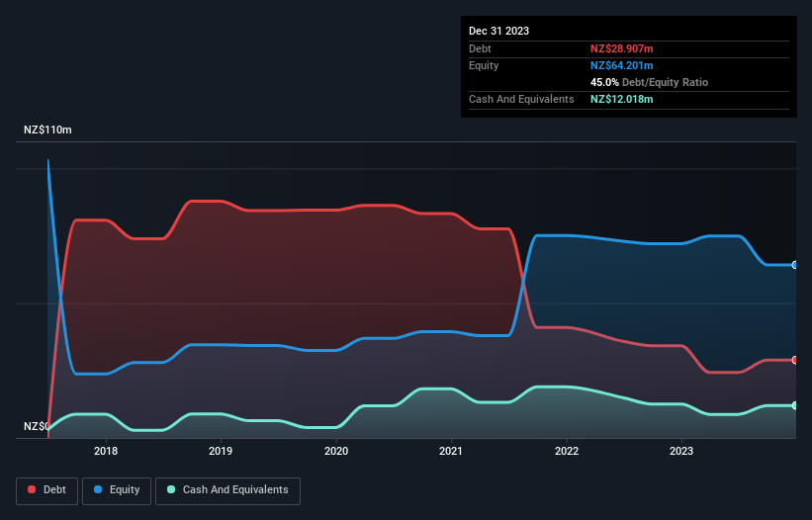Click the NZ$12.018m cash value
Image resolution: width=812 pixels, height=520 pixels.
[x=621, y=99]
